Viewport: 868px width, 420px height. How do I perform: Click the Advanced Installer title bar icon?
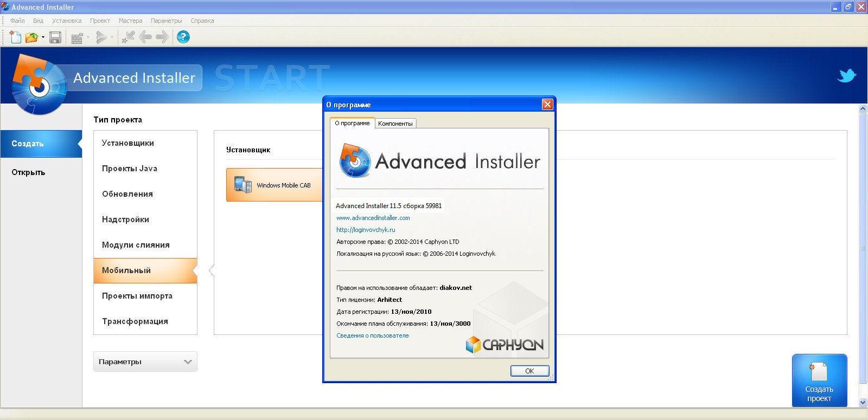click(x=5, y=7)
